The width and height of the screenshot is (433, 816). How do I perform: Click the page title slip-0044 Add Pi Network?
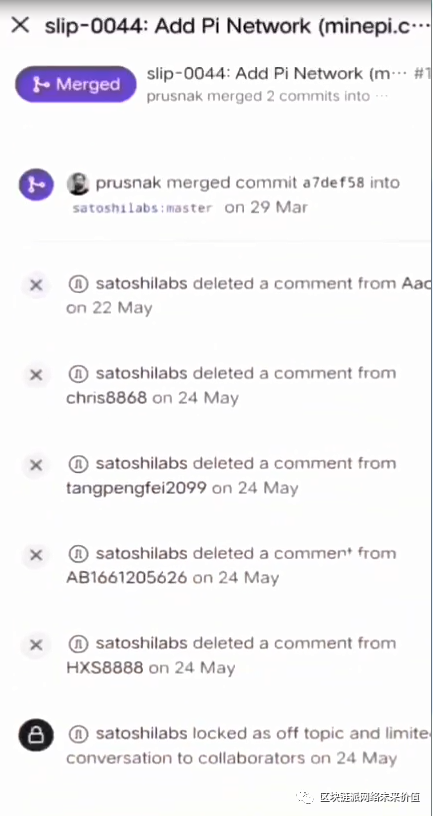coord(237,26)
